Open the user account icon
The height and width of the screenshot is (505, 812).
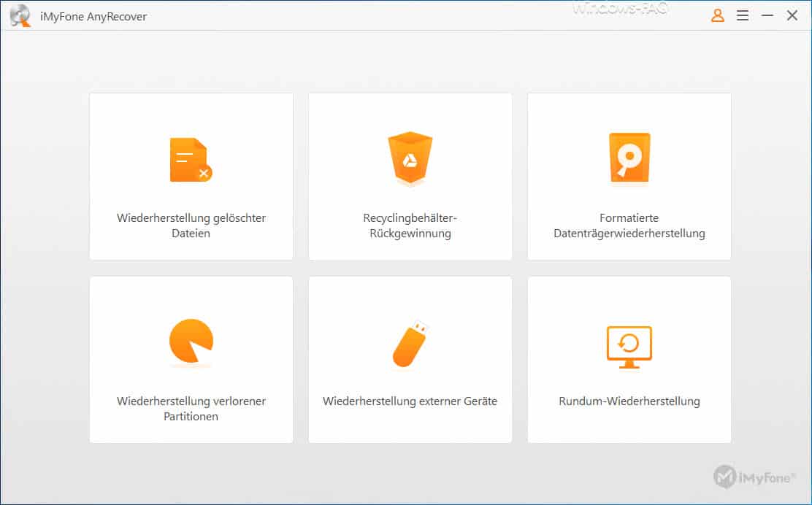717,15
